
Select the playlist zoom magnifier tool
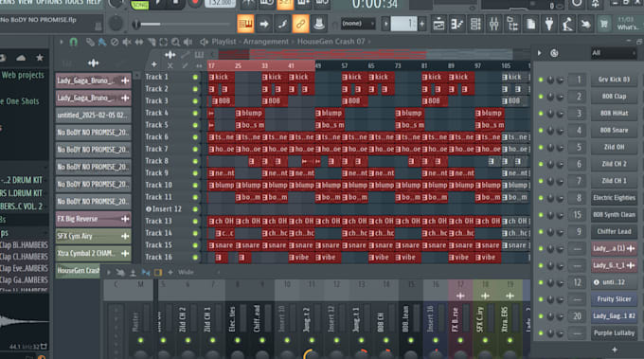coord(175,42)
